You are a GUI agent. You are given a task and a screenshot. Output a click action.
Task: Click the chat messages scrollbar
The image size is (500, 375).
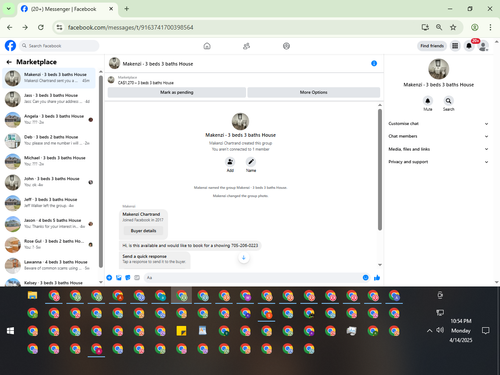tap(380, 170)
